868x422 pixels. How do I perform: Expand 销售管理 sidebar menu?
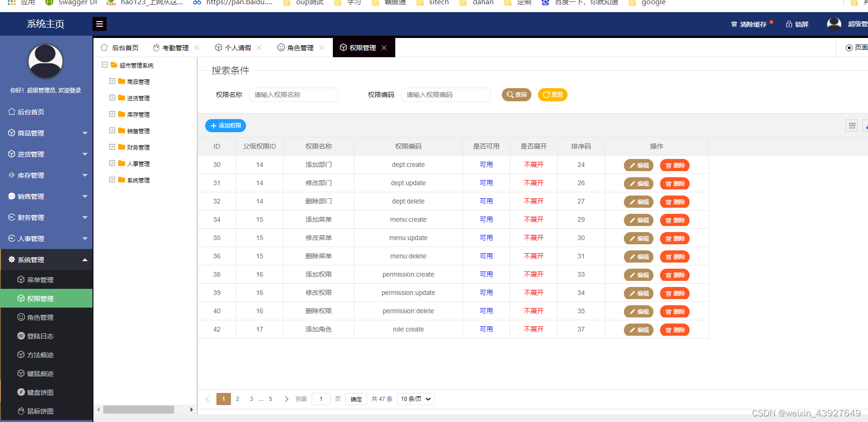(46, 196)
